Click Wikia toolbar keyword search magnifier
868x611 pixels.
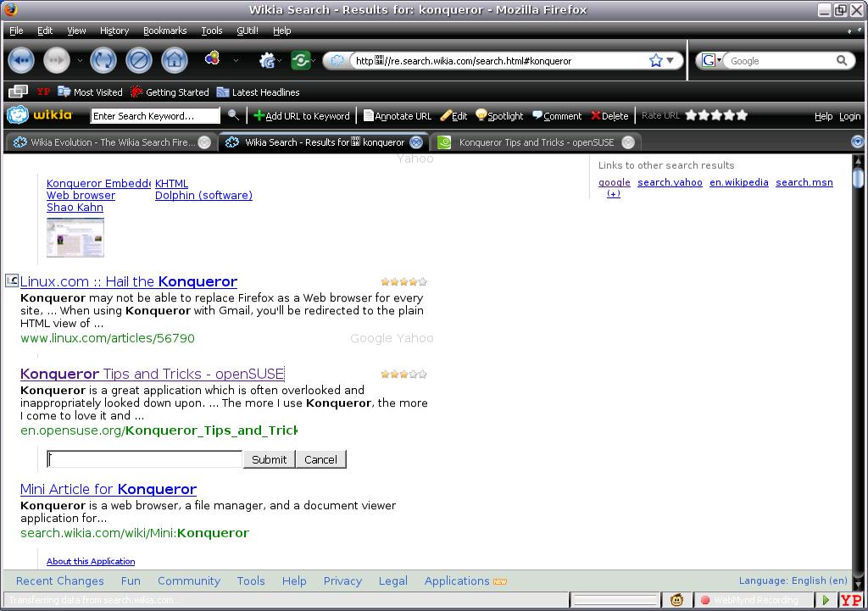pyautogui.click(x=234, y=115)
